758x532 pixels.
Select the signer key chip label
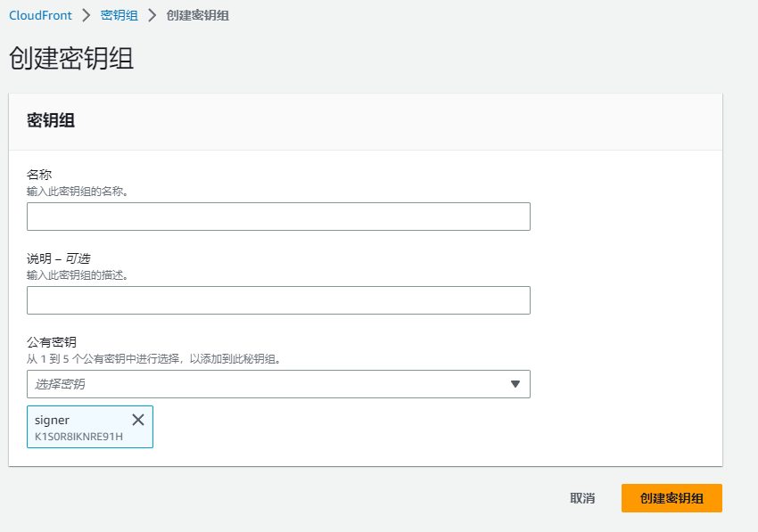[x=52, y=420]
